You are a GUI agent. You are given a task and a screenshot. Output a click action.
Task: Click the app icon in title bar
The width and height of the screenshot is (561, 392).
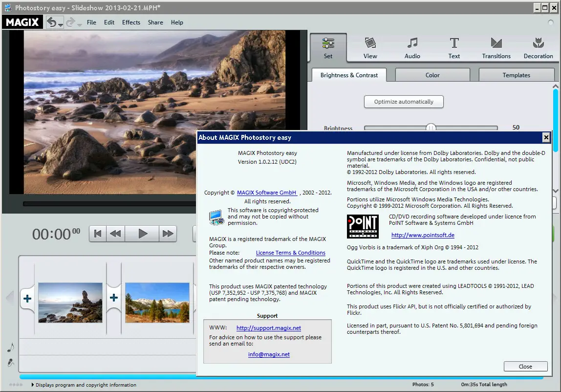[x=7, y=7]
